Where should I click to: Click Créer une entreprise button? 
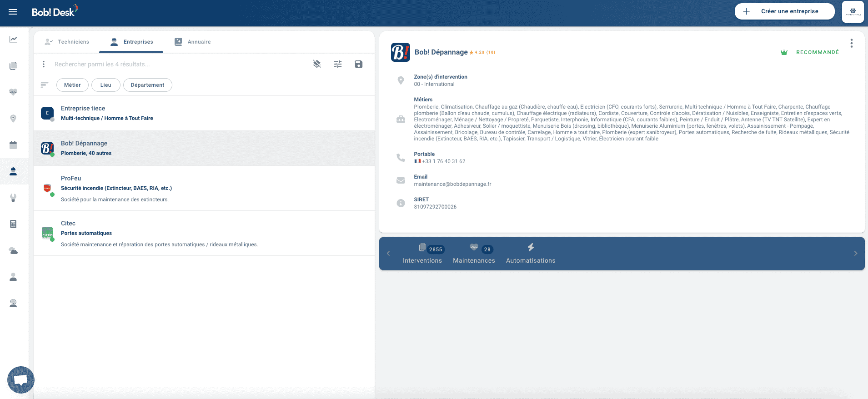click(784, 11)
